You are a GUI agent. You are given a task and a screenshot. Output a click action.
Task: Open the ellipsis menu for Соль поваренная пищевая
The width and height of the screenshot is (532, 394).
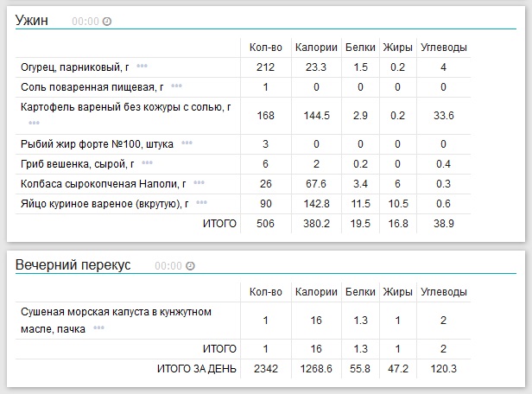pos(176,86)
